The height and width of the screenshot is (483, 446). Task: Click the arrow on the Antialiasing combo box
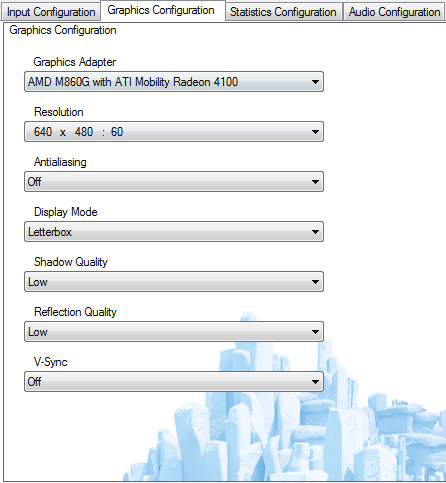click(x=315, y=182)
